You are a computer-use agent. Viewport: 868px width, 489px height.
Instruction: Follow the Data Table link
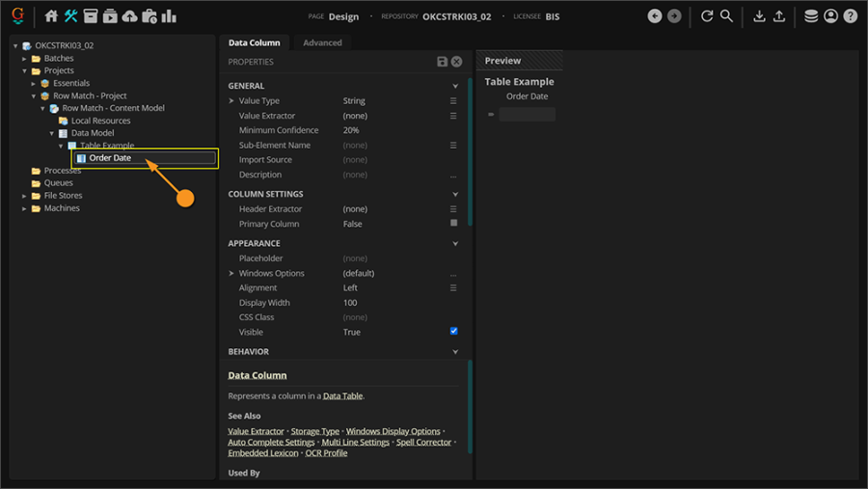pyautogui.click(x=342, y=396)
